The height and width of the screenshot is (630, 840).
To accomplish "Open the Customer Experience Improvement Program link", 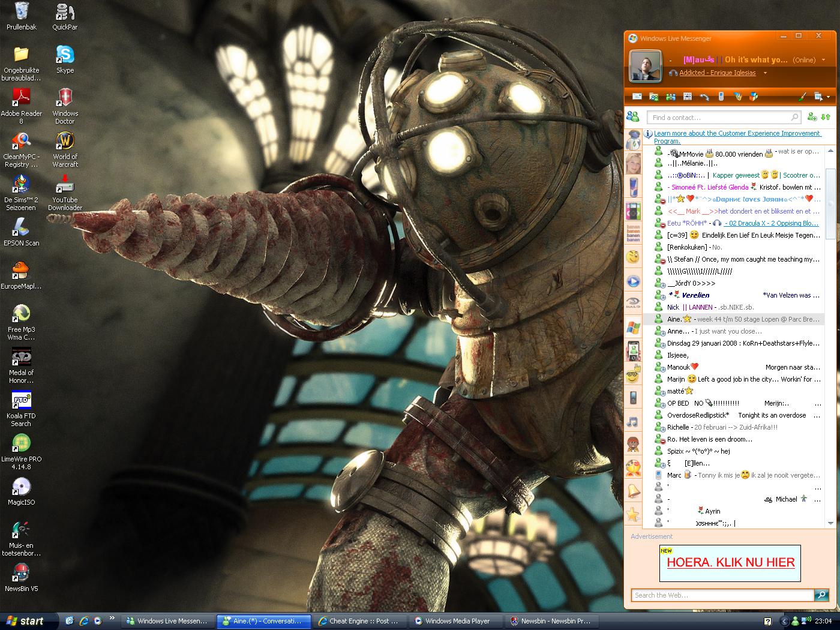I will 737,137.
